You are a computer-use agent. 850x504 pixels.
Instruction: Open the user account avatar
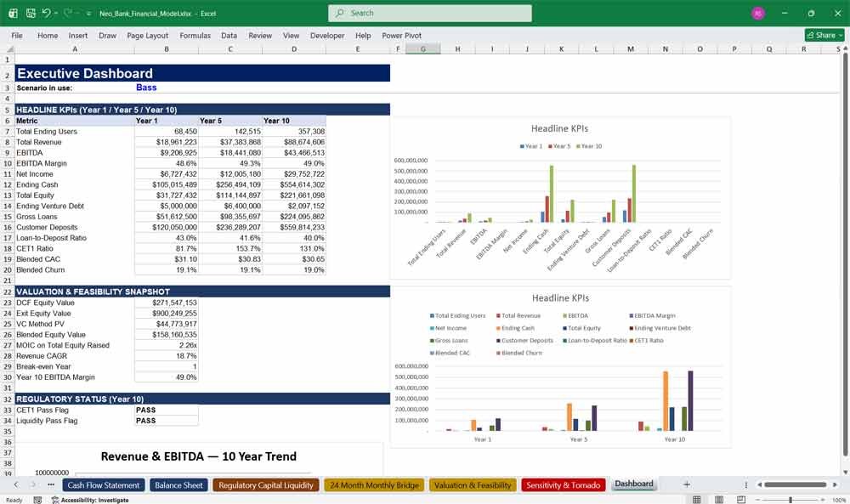(758, 13)
